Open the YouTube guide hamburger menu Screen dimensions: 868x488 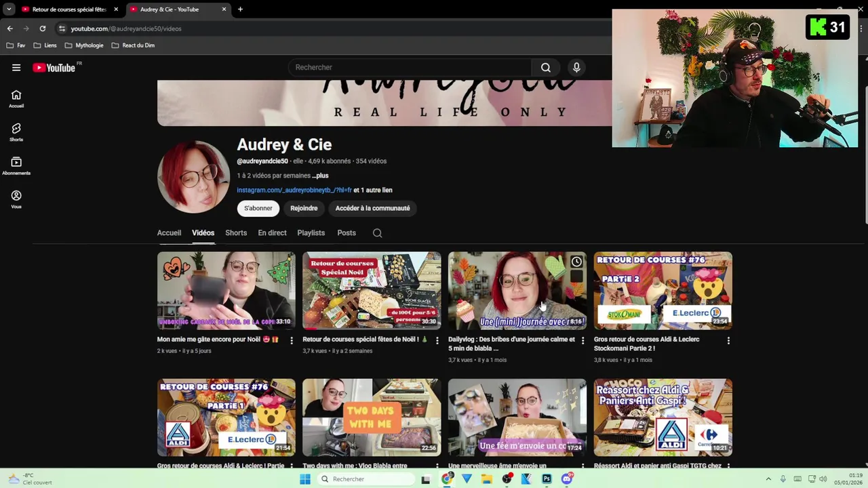pos(16,68)
